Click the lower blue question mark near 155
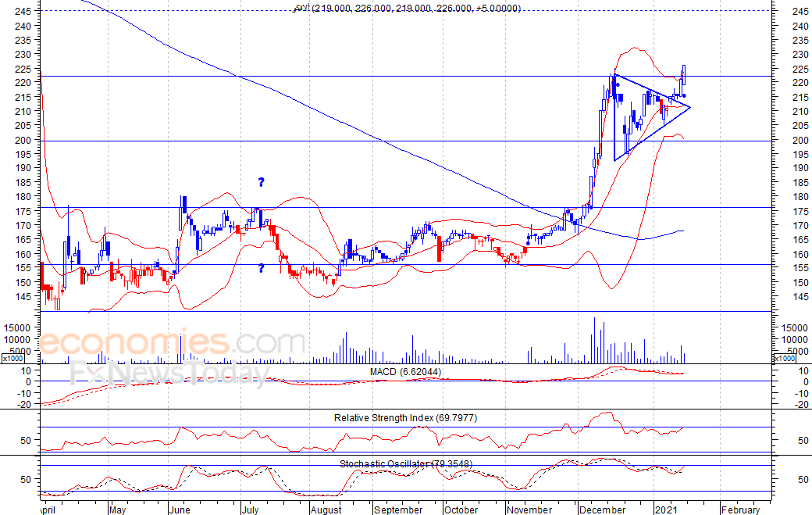The height and width of the screenshot is (515, 812). coord(261,268)
